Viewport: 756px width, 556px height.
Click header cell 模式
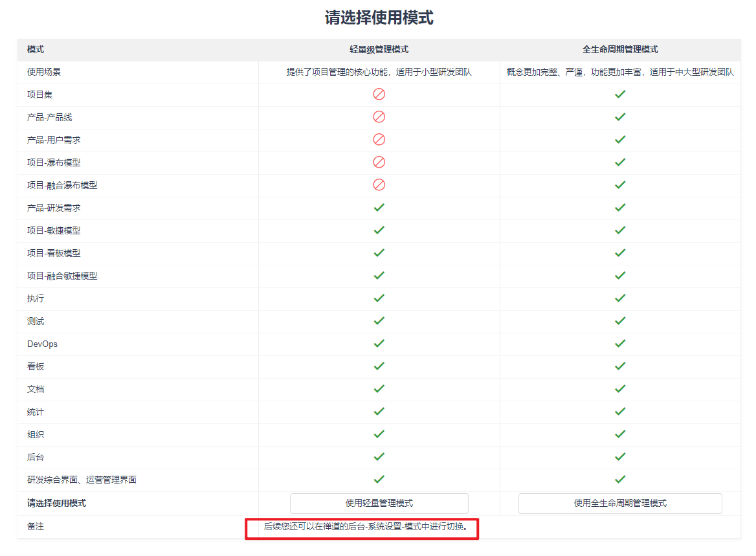click(x=35, y=49)
